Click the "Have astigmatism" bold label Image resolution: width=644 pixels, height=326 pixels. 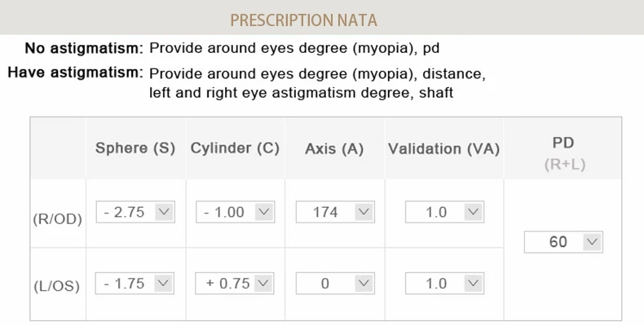(75, 73)
